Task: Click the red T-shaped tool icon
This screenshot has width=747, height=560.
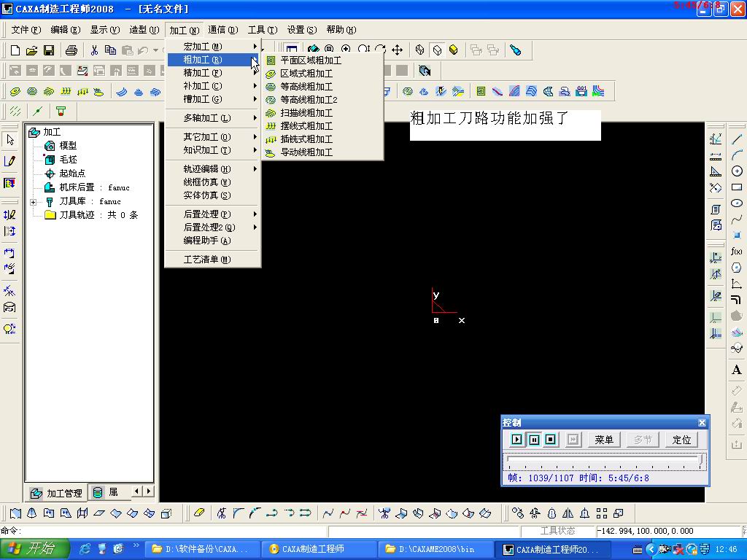Action: (x=61, y=111)
